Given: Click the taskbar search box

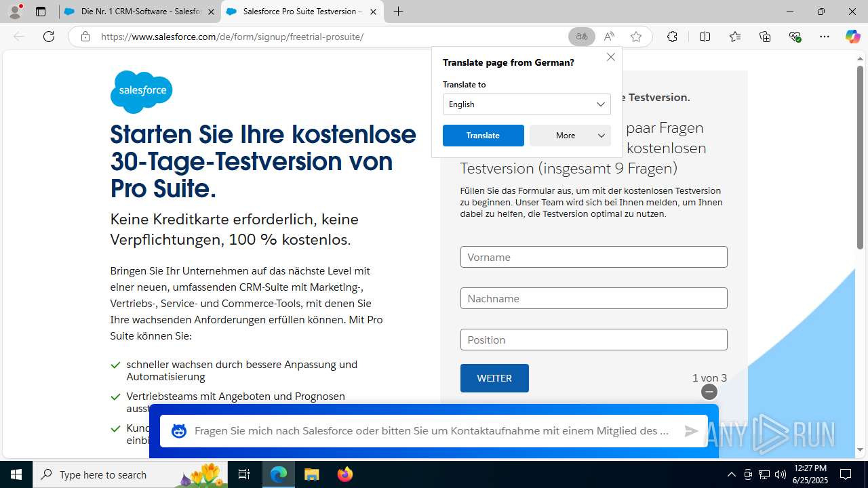Looking at the screenshot, I should [x=131, y=474].
